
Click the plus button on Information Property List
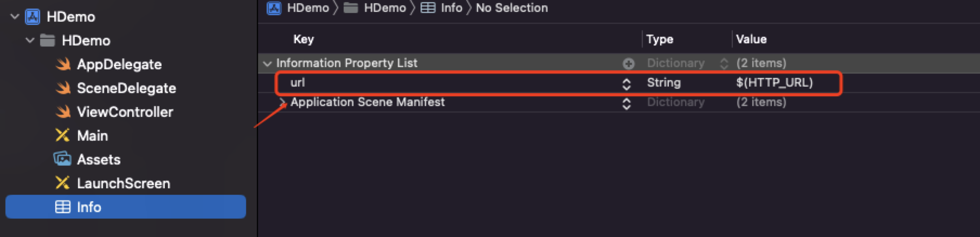(629, 63)
